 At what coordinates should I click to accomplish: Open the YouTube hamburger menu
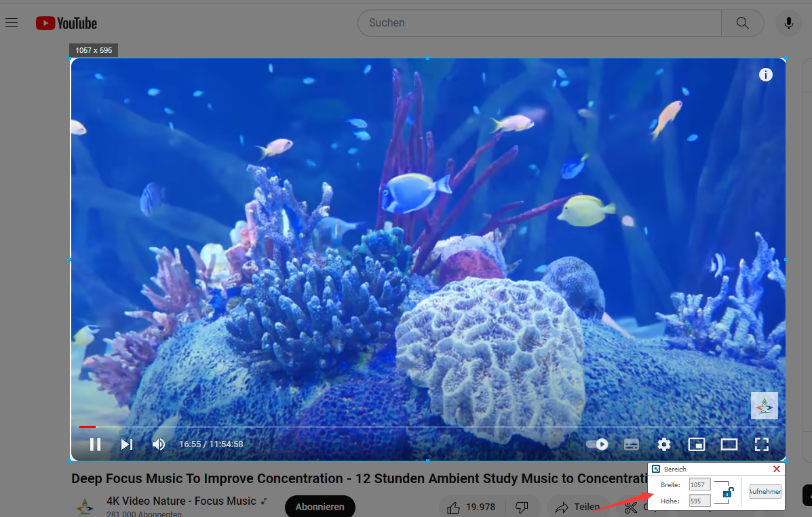tap(12, 23)
